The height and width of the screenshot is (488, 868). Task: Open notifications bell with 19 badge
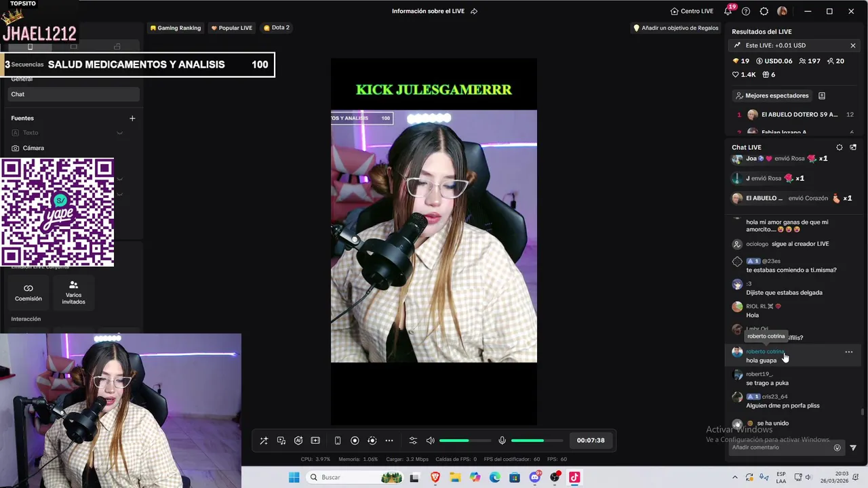coord(729,10)
